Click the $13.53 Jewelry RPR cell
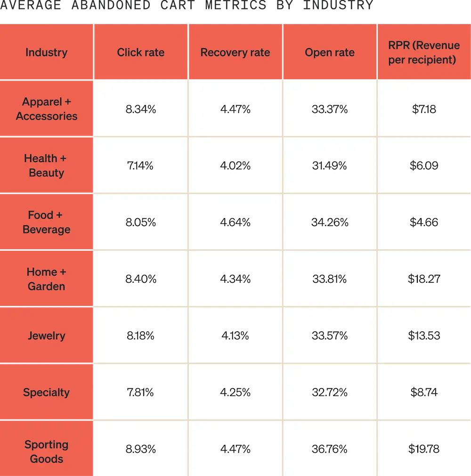Image resolution: width=471 pixels, height=476 pixels. [424, 336]
